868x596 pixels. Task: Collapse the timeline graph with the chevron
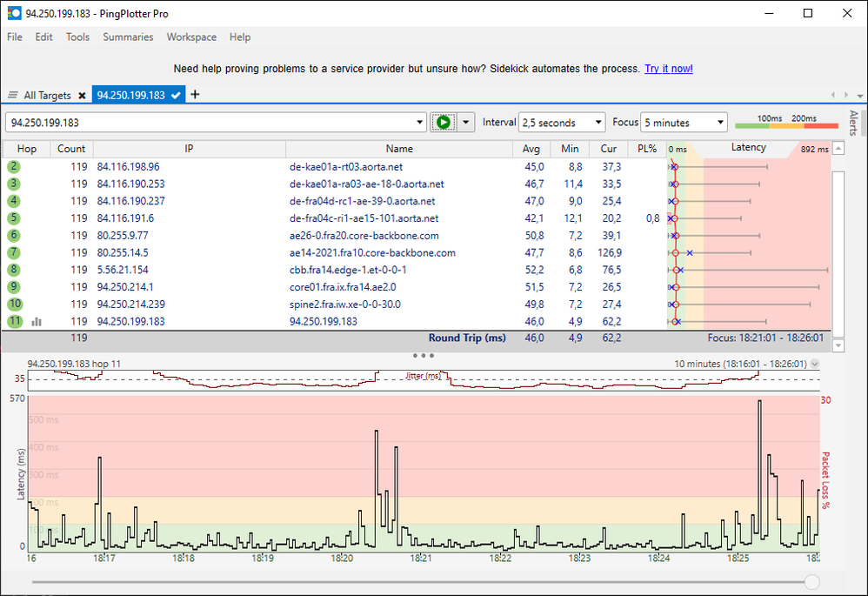[x=814, y=364]
